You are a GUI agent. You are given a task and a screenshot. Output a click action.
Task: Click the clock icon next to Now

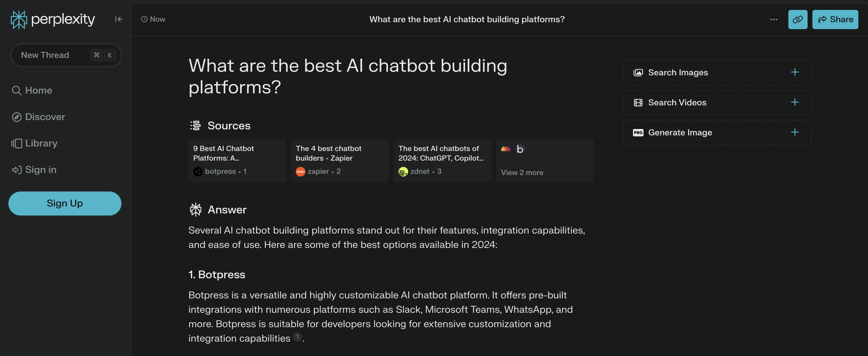tap(145, 19)
